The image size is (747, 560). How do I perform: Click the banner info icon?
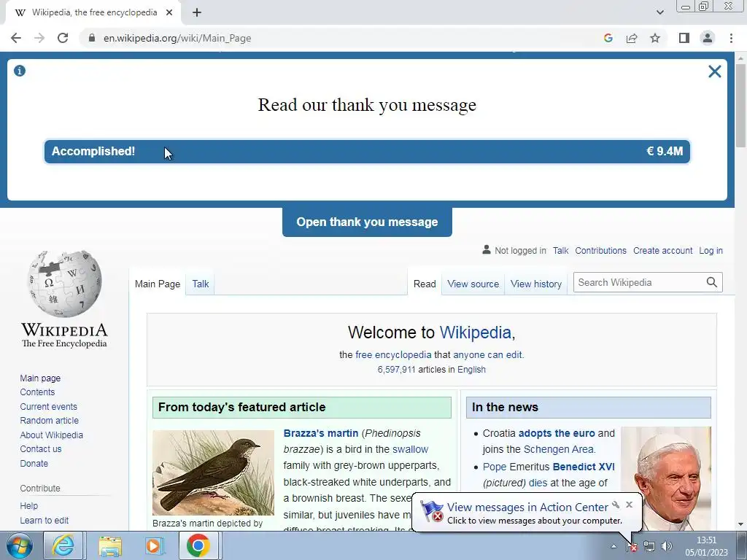[x=20, y=71]
